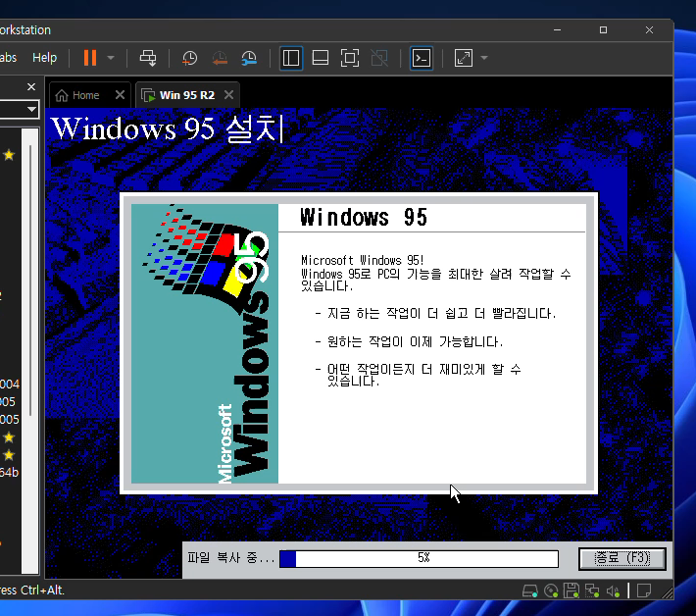696x616 pixels.
Task: Open the Tabs menu
Action: tap(8, 57)
